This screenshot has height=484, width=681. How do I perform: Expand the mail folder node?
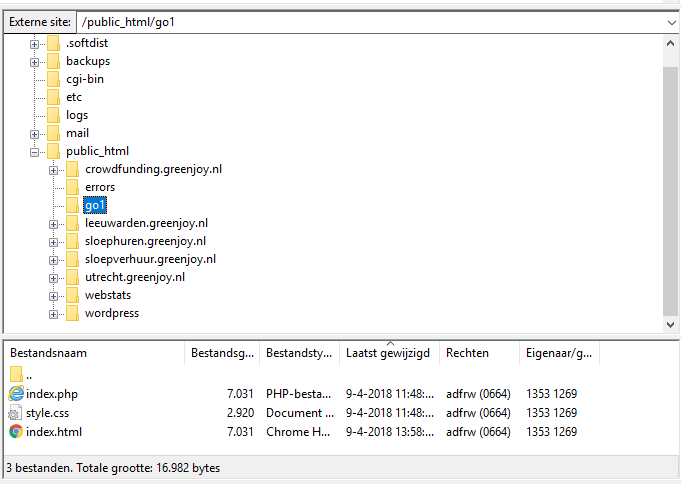(34, 134)
